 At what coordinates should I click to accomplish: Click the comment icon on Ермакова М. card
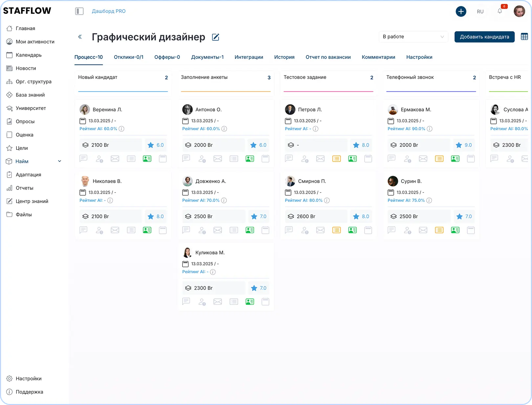pos(391,159)
